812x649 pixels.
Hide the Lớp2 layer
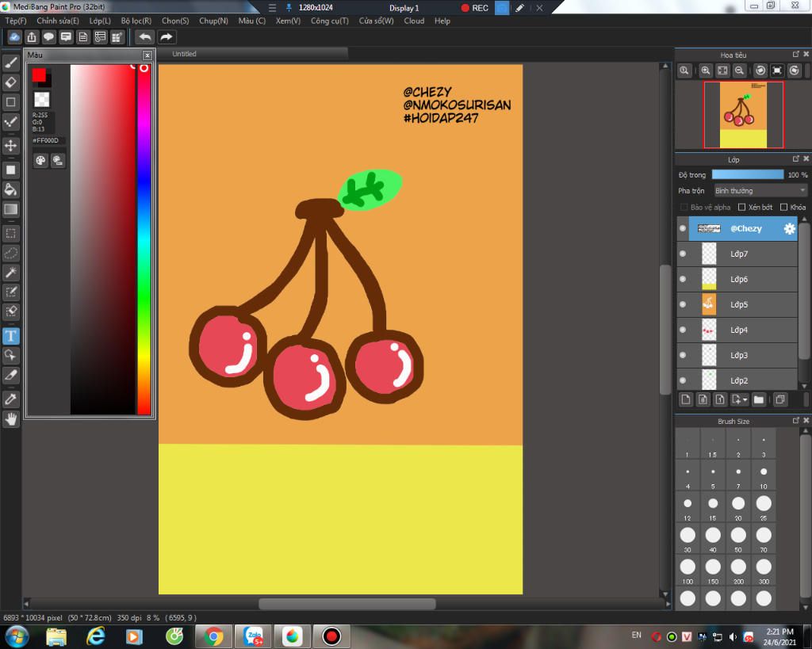pyautogui.click(x=683, y=380)
